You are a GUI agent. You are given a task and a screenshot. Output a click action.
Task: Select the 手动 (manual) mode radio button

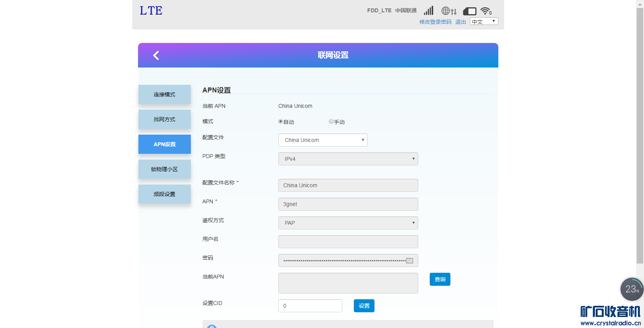(x=331, y=121)
